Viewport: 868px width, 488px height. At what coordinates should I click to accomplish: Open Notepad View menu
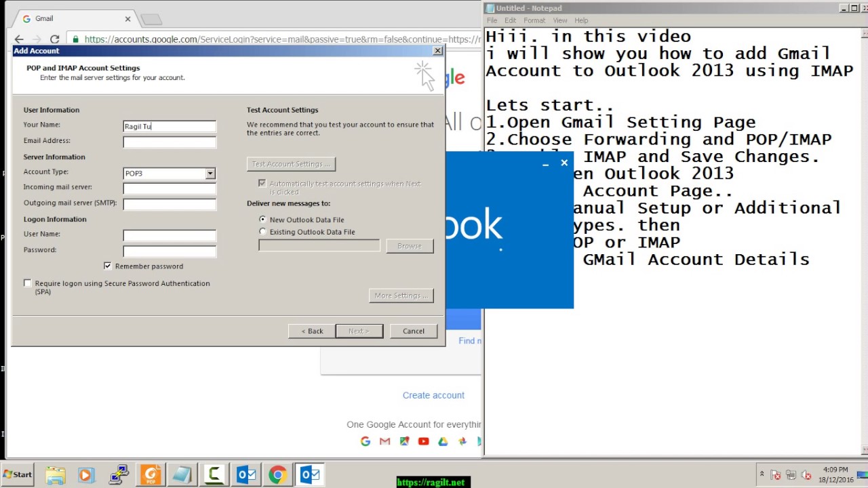click(559, 20)
